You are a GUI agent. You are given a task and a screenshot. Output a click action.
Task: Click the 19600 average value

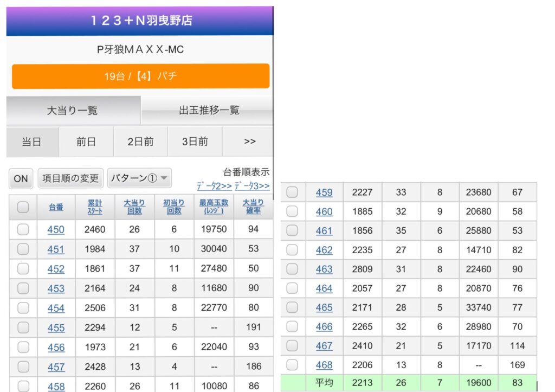(x=479, y=383)
